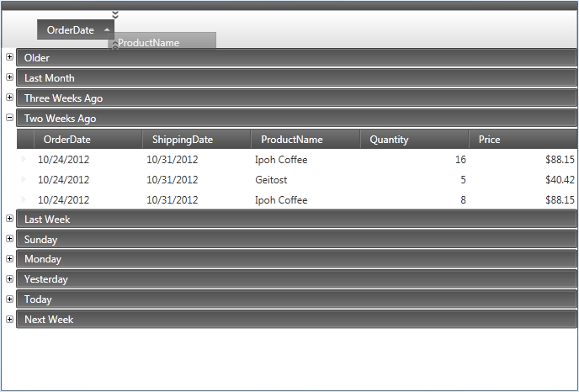
Task: Click plus icon beside Monday
Action: click(x=9, y=259)
